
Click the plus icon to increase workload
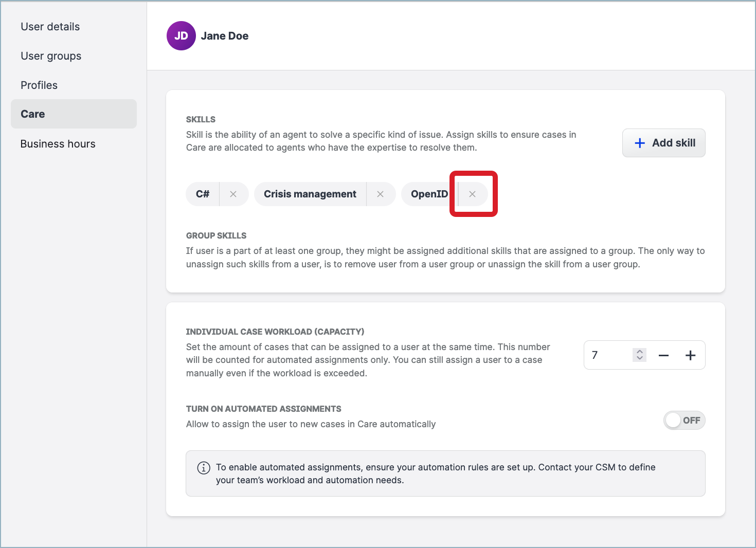pos(691,355)
